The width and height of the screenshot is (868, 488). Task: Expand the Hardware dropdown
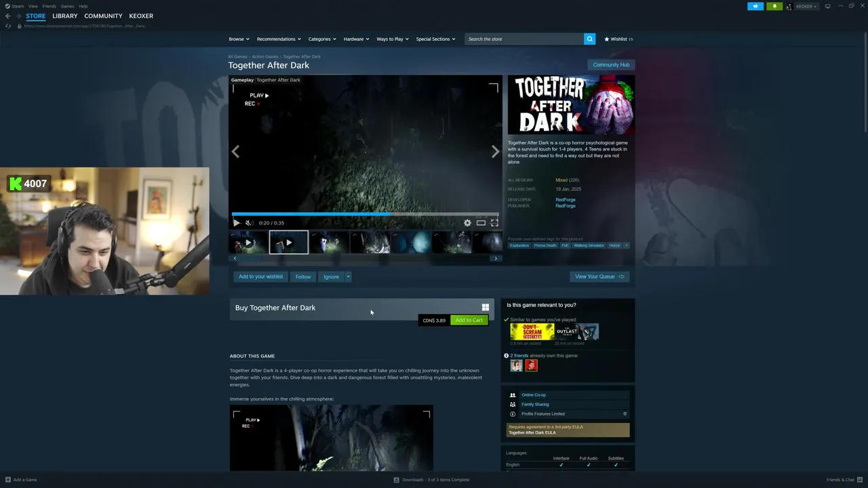coord(356,39)
